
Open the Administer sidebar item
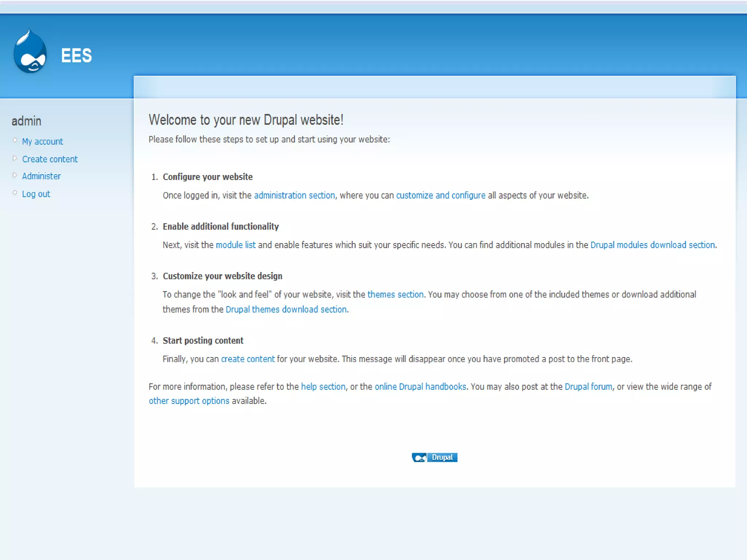pyautogui.click(x=41, y=176)
